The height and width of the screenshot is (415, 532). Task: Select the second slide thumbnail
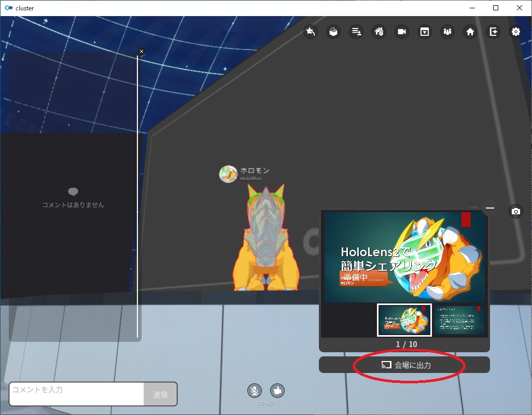click(x=459, y=320)
